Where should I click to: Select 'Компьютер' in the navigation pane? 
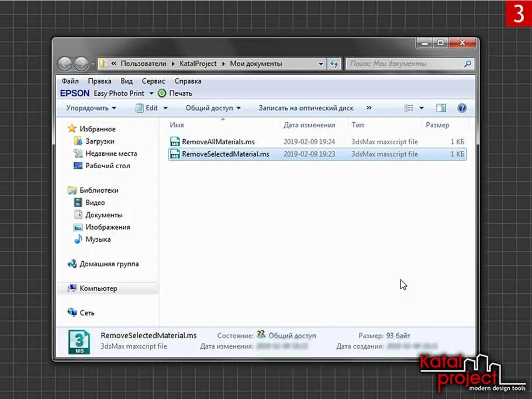tap(98, 288)
